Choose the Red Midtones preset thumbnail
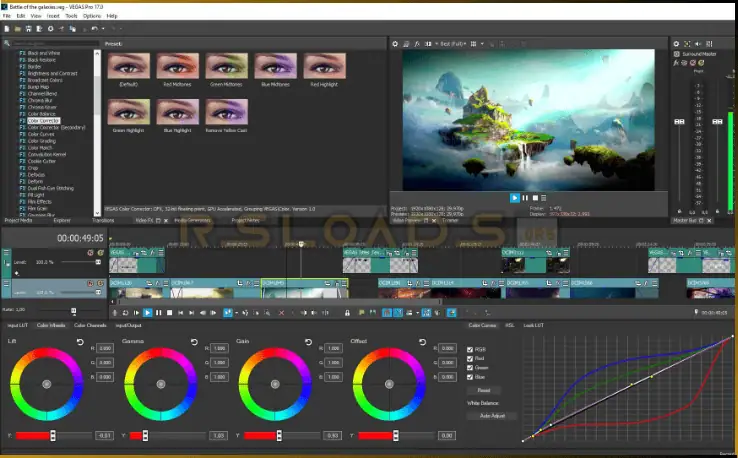This screenshot has height=458, width=738. point(177,65)
